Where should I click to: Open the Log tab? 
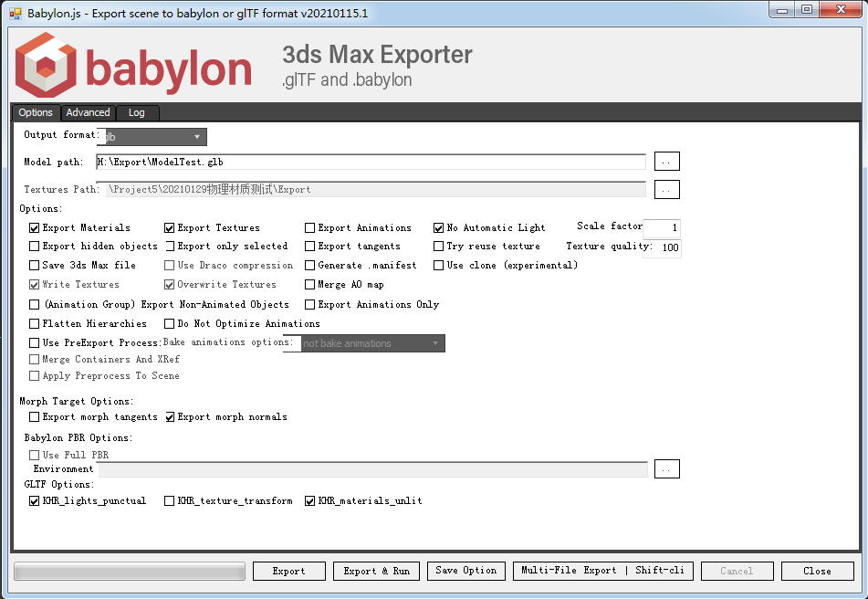pyautogui.click(x=137, y=113)
